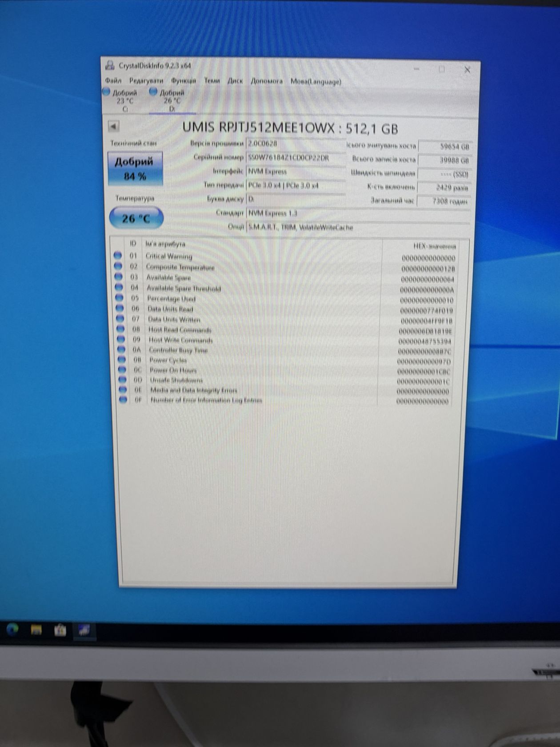The width and height of the screenshot is (560, 747).
Task: Minimize the CrystalDiskInfo window
Action: (x=417, y=68)
